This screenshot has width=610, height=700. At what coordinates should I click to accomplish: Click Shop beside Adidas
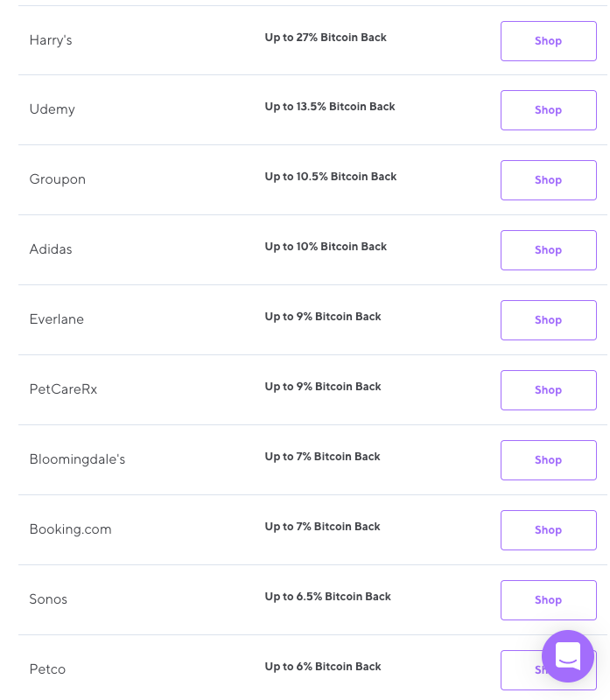(x=548, y=249)
